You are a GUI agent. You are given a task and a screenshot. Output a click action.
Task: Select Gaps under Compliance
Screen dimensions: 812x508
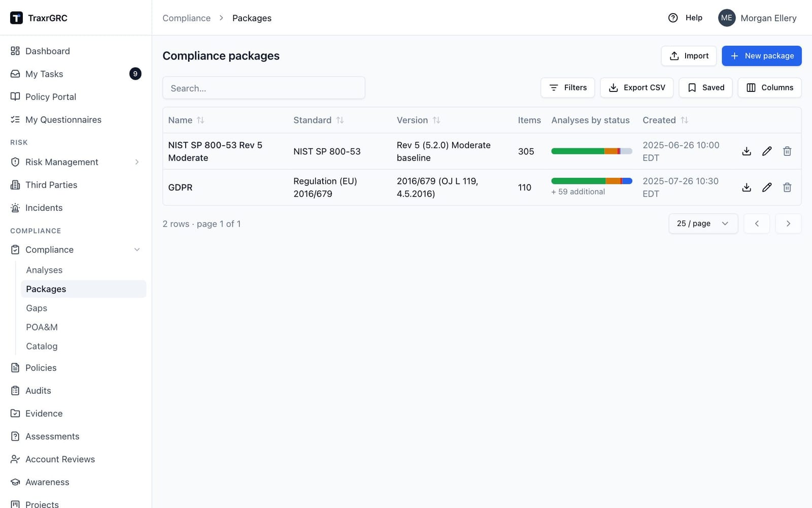click(83, 308)
